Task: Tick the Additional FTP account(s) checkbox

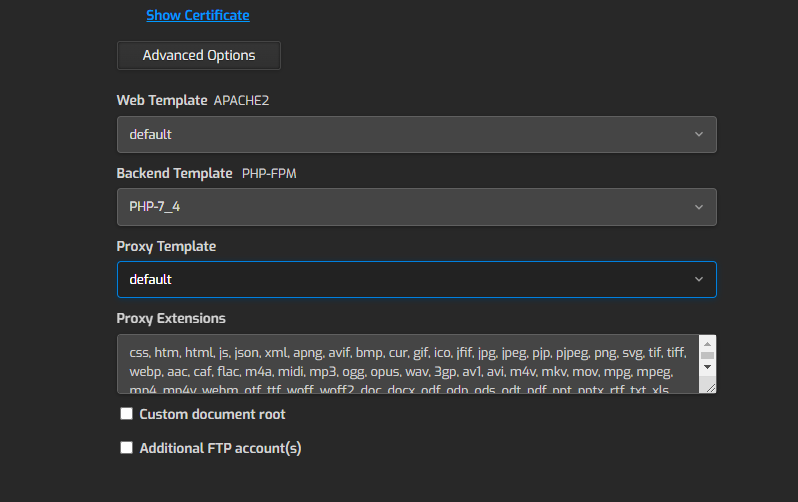Action: (127, 448)
